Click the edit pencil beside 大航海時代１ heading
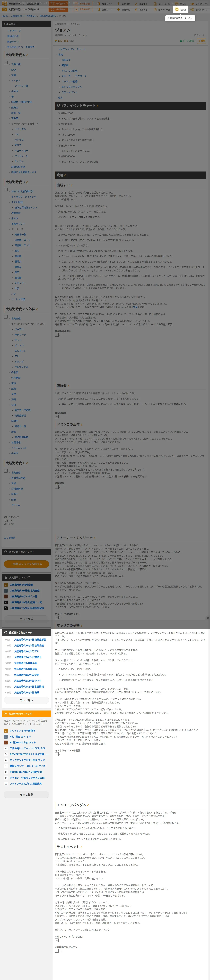This screenshot has width=210, height=980. point(27,463)
